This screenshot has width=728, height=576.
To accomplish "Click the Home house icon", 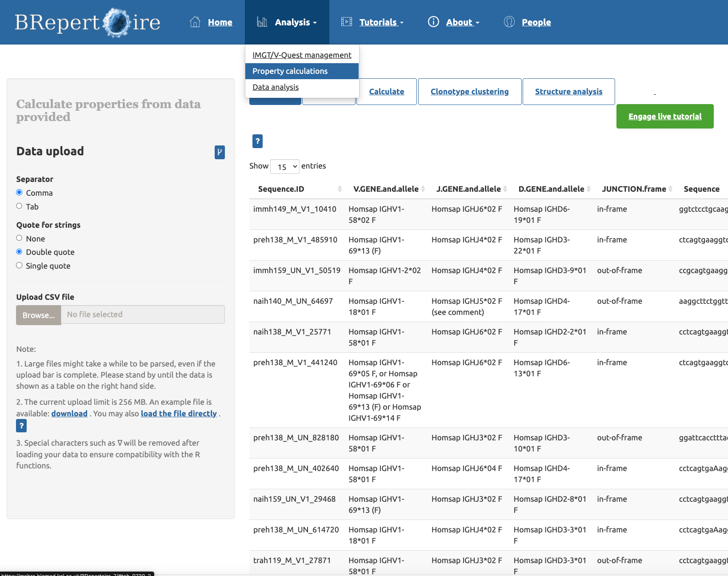I will (195, 22).
